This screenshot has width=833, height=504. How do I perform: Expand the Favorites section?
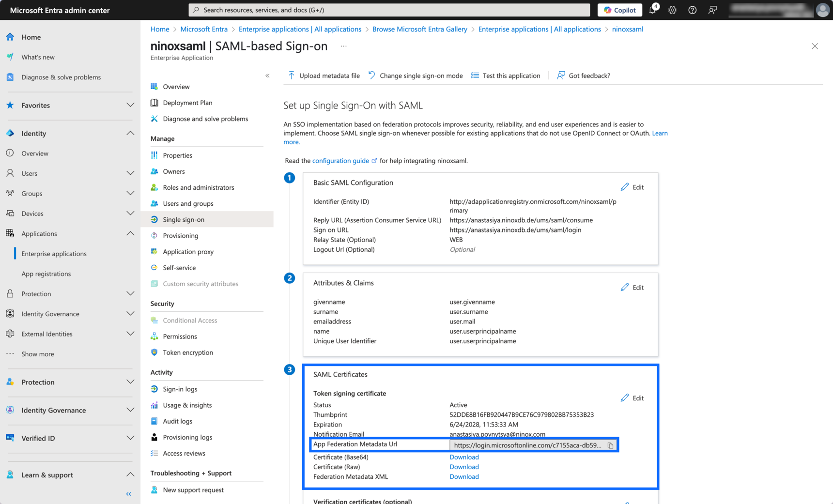tap(130, 105)
